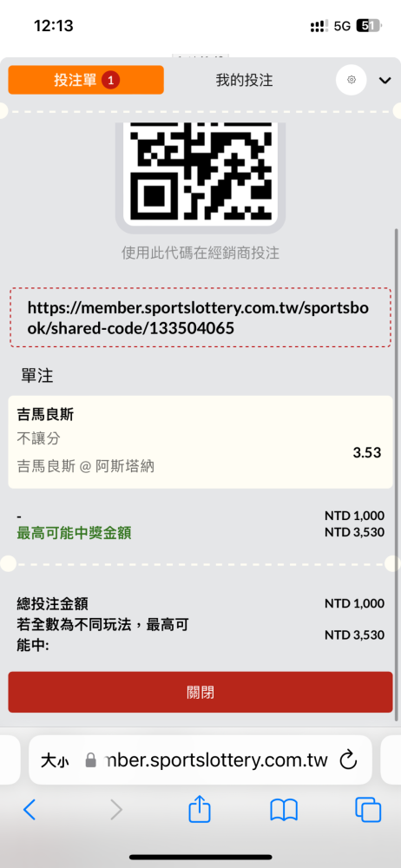
Task: Select the 吉馬良斯 bet selection card
Action: pyautogui.click(x=200, y=442)
